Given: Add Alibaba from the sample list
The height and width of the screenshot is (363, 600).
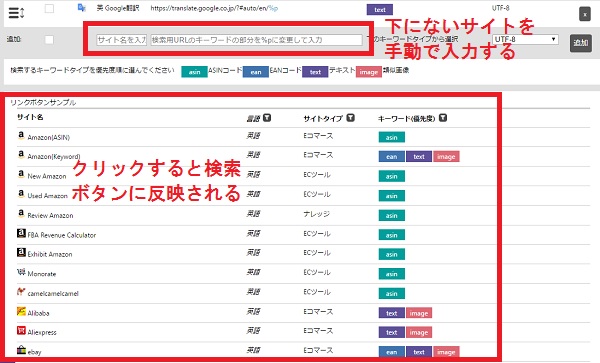Looking at the screenshot, I should [x=38, y=313].
